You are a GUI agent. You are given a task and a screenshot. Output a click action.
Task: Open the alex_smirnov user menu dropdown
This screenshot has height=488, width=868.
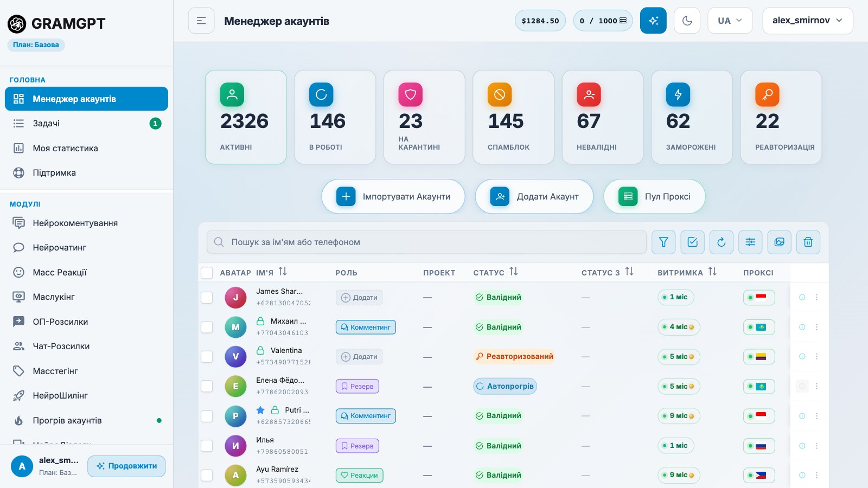[x=807, y=21]
